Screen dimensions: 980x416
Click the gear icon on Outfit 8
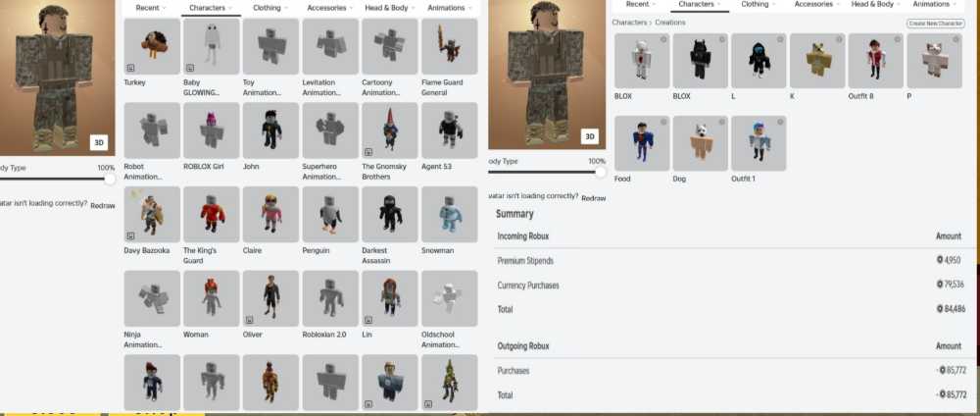pos(897,39)
